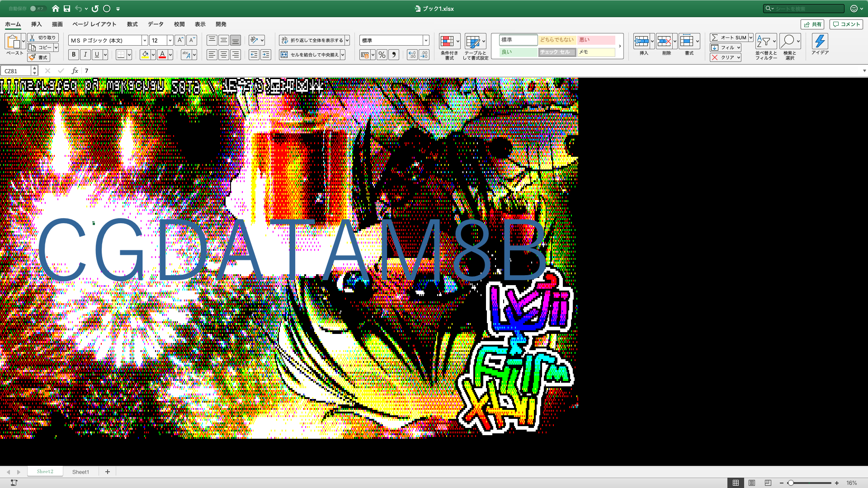Expand the font color dropdown arrow
868x488 pixels.
(x=170, y=55)
